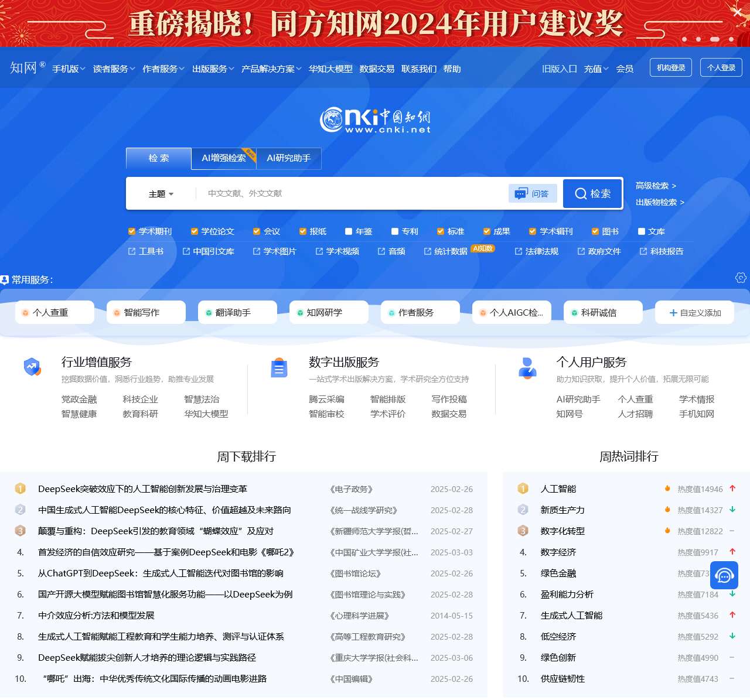The image size is (750, 700).
Task: Open 联系我们 menu item
Action: pyautogui.click(x=419, y=69)
